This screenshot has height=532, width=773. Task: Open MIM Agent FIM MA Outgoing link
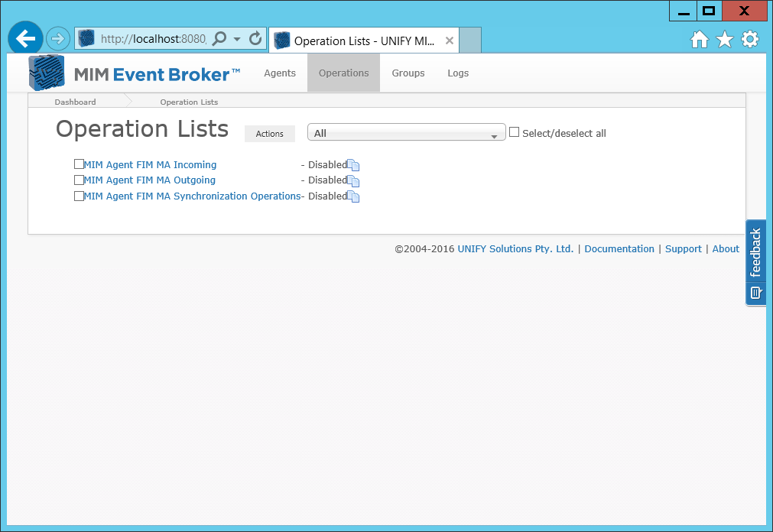pyautogui.click(x=149, y=180)
